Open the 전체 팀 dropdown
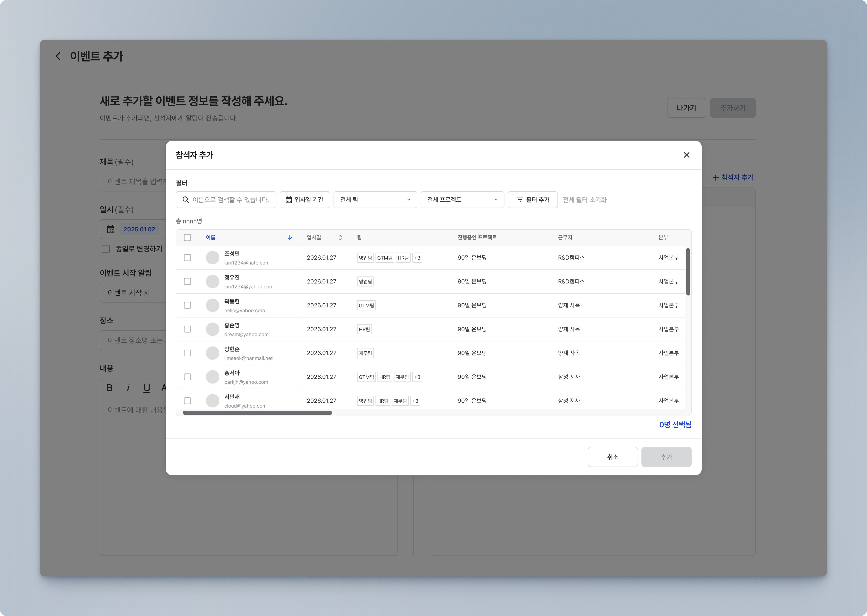The width and height of the screenshot is (867, 616). click(x=375, y=200)
